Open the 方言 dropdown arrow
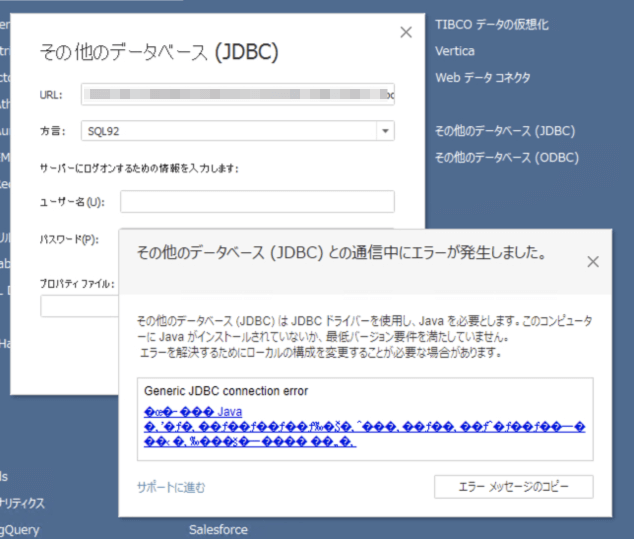The image size is (634, 539). [385, 131]
